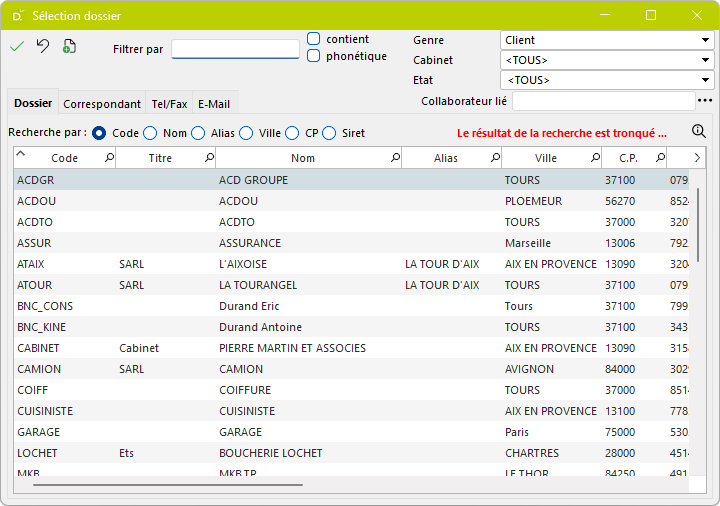Click the green checkmark validate icon
This screenshot has width=720, height=506.
point(17,46)
